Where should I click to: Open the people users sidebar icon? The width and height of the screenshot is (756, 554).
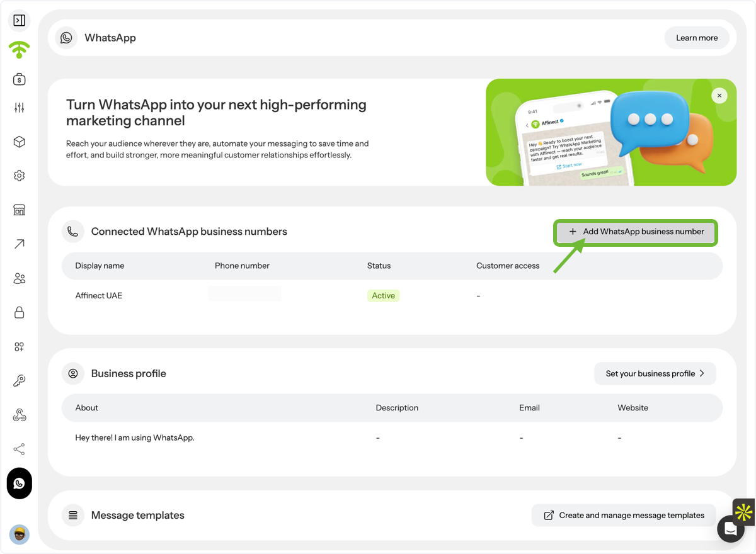click(20, 278)
